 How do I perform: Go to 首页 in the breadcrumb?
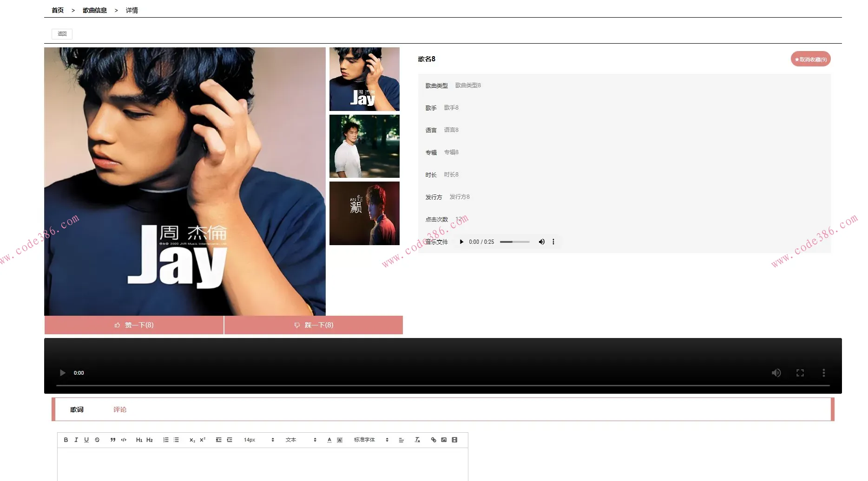tap(58, 10)
